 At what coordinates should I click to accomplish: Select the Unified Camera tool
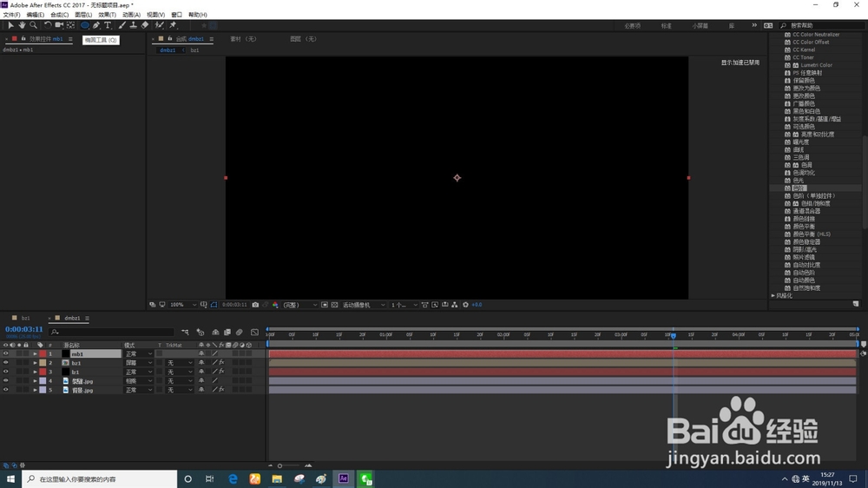tap(59, 25)
